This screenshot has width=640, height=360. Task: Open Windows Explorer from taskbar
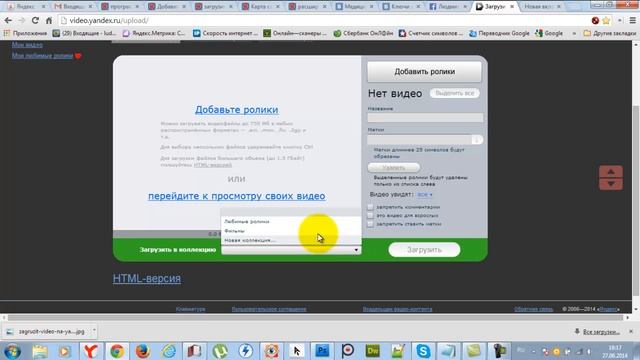click(40, 351)
